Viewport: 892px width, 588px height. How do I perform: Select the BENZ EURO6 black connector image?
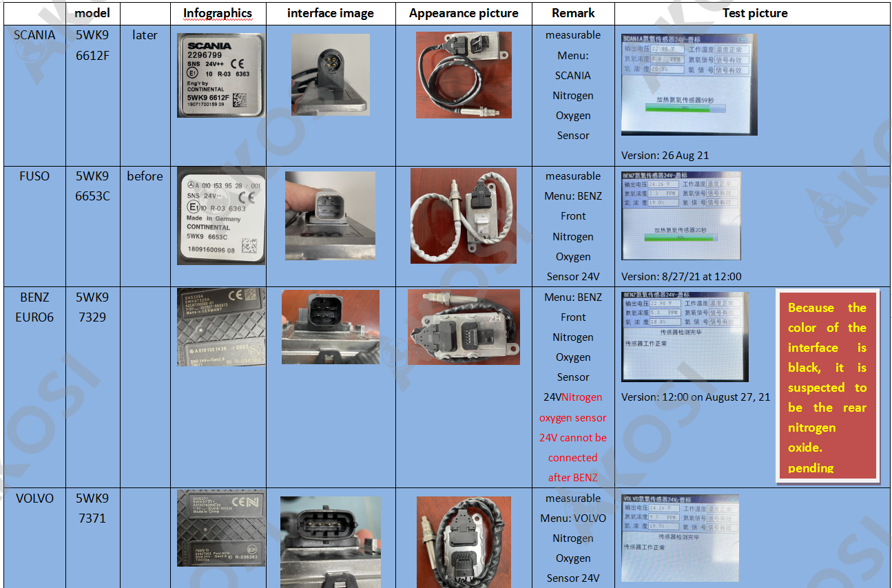coord(330,327)
